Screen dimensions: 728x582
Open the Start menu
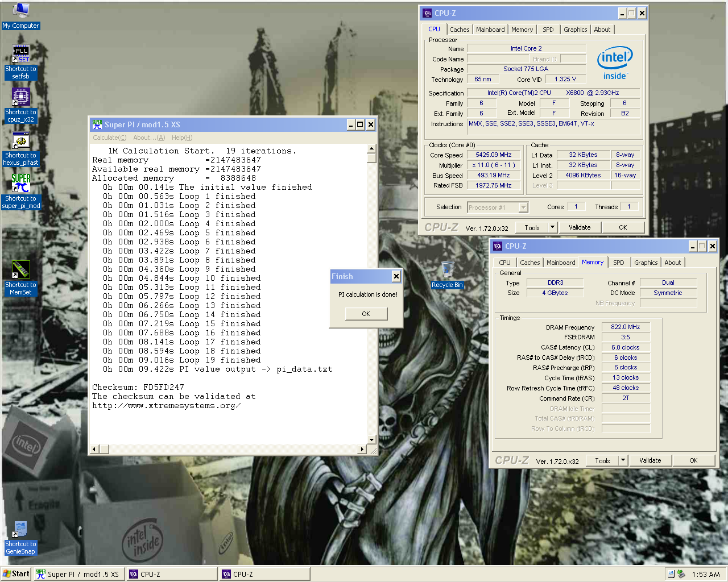click(16, 574)
